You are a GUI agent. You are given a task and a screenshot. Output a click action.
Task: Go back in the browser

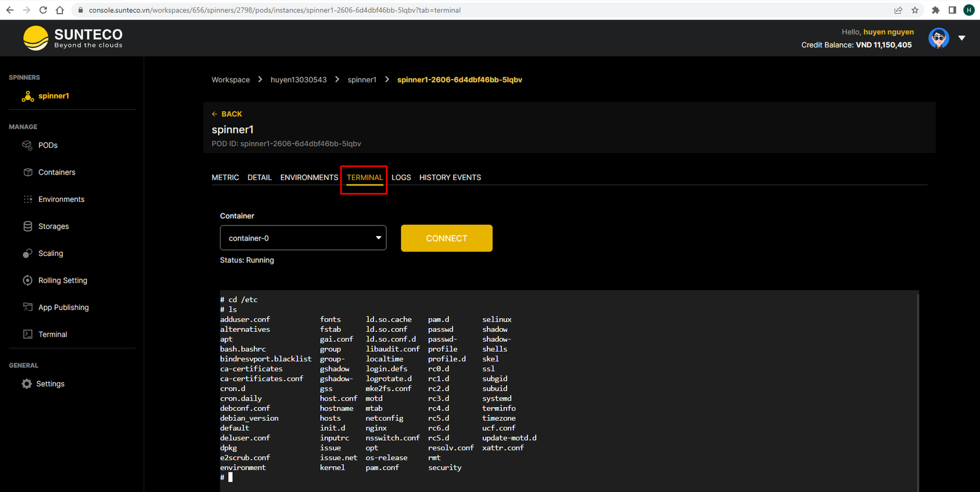[x=10, y=10]
